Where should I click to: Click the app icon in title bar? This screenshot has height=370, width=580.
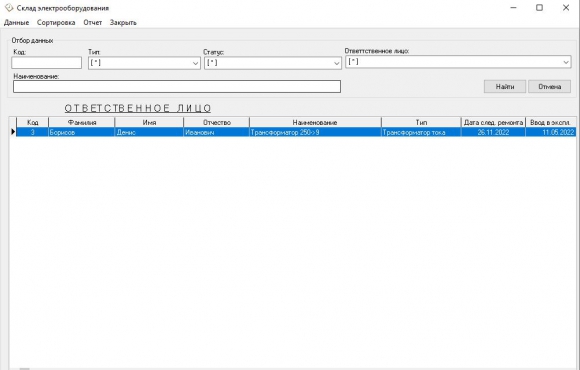9,7
